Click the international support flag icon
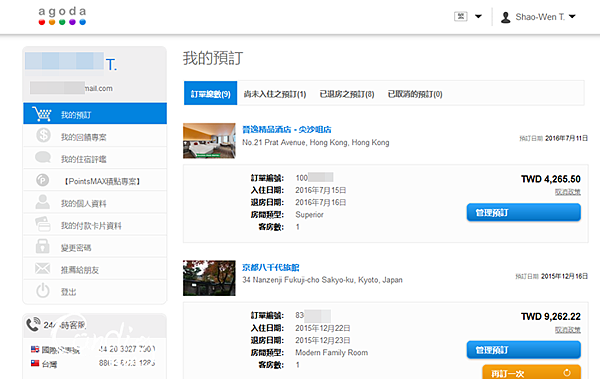This screenshot has width=600, height=379. pyautogui.click(x=35, y=349)
